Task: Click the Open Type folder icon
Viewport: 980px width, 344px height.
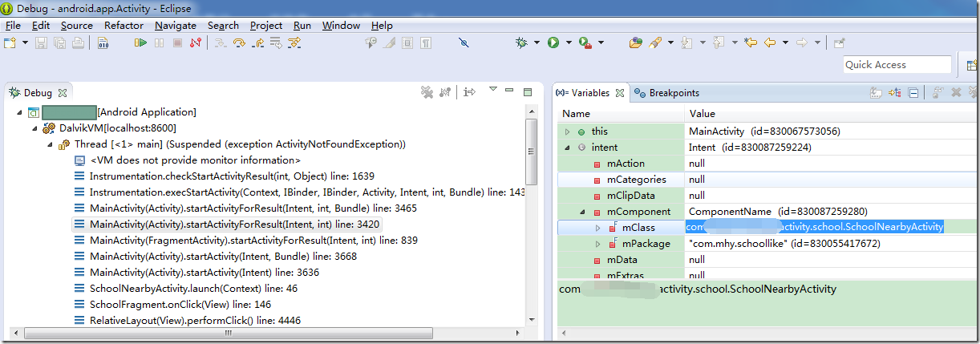Action: [x=636, y=42]
